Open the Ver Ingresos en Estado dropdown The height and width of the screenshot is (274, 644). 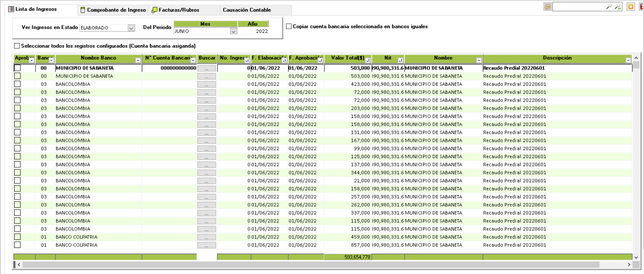[x=131, y=28]
